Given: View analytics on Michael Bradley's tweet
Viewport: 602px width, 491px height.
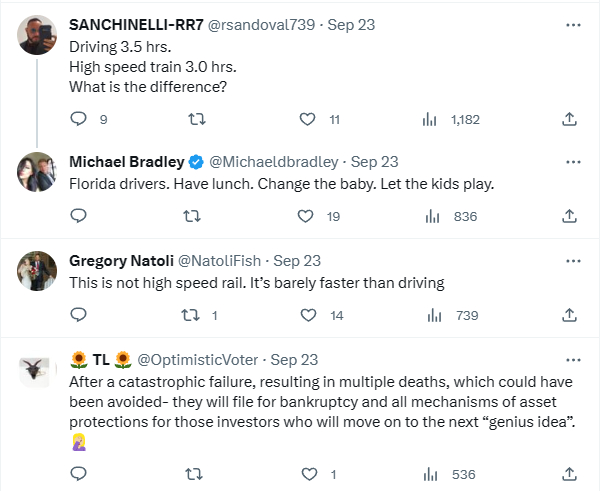Looking at the screenshot, I should (433, 216).
